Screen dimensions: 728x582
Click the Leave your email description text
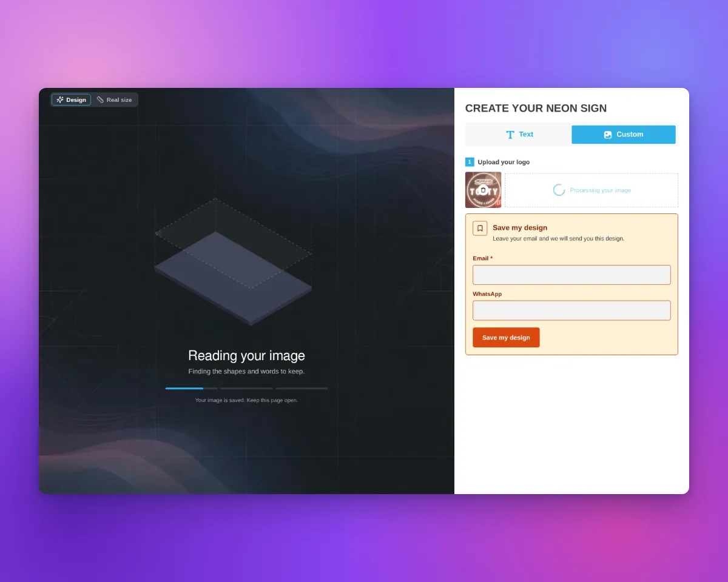pyautogui.click(x=558, y=239)
